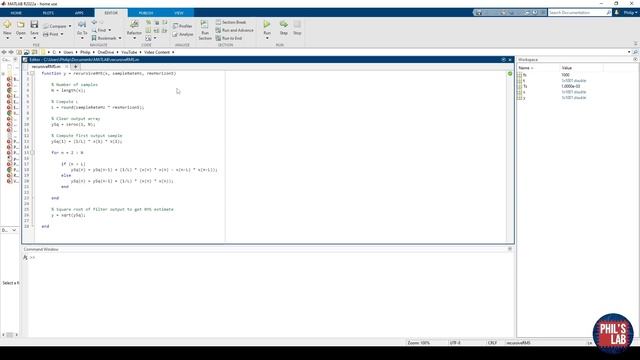Open the PUBLISH ribbon tab
This screenshot has height=360, width=640.
click(x=146, y=13)
